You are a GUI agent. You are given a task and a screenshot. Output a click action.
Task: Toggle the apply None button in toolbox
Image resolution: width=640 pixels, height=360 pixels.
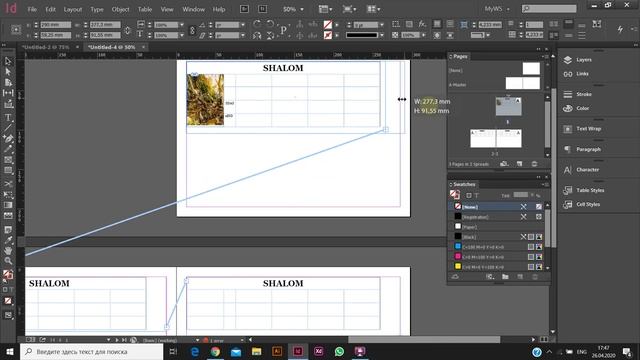(8, 301)
